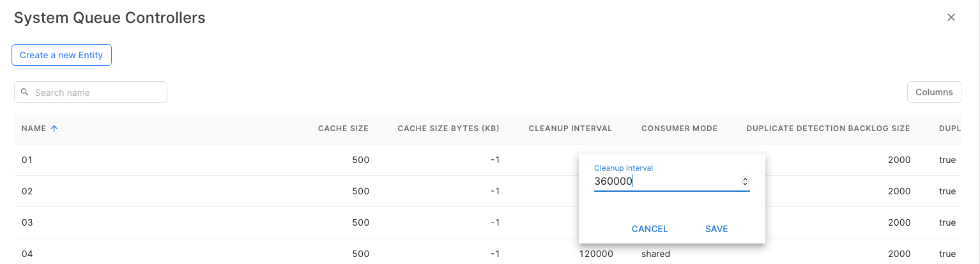Click the search magnifier icon
This screenshot has width=980, height=264.
coord(25,92)
